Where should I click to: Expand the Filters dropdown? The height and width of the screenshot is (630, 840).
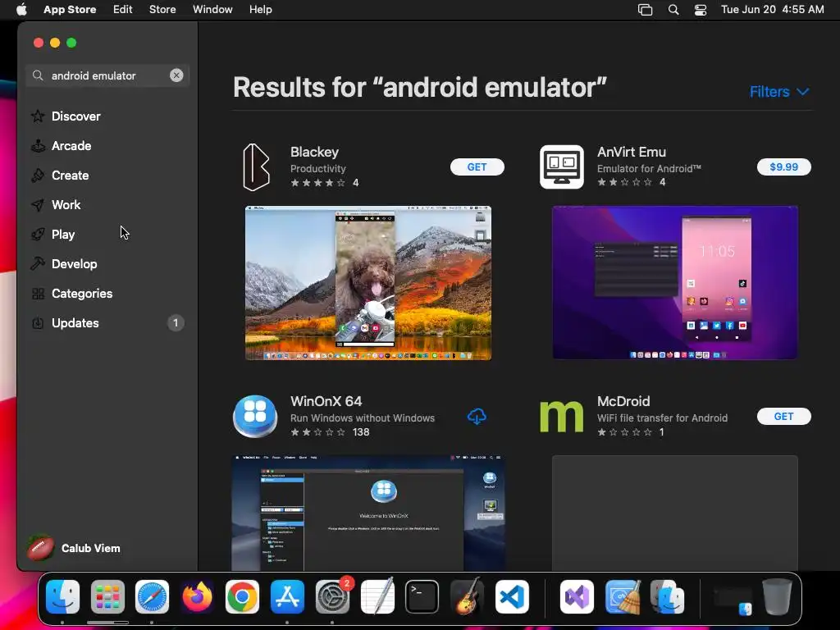(779, 92)
